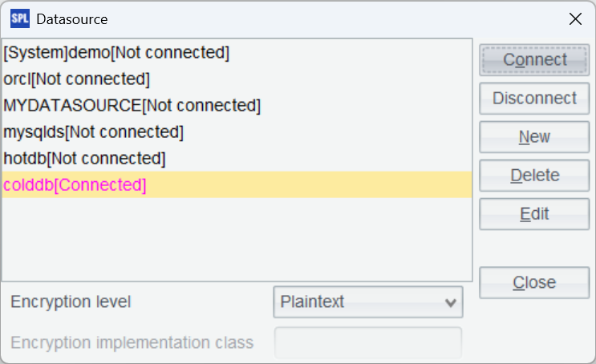Choose MYDATASOURCE from the datasource list
This screenshot has height=364, width=596.
[132, 105]
